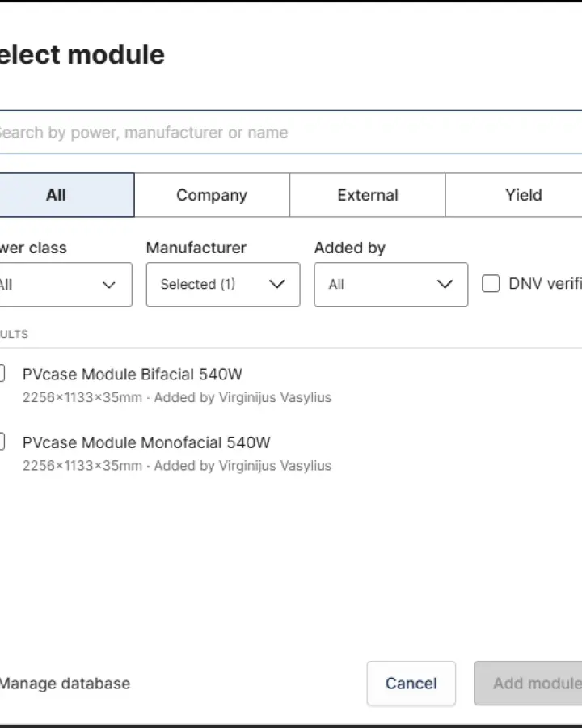Viewport: 582px width, 728px height.
Task: Select PVcase Module Monofacial 540W name
Action: tap(146, 442)
